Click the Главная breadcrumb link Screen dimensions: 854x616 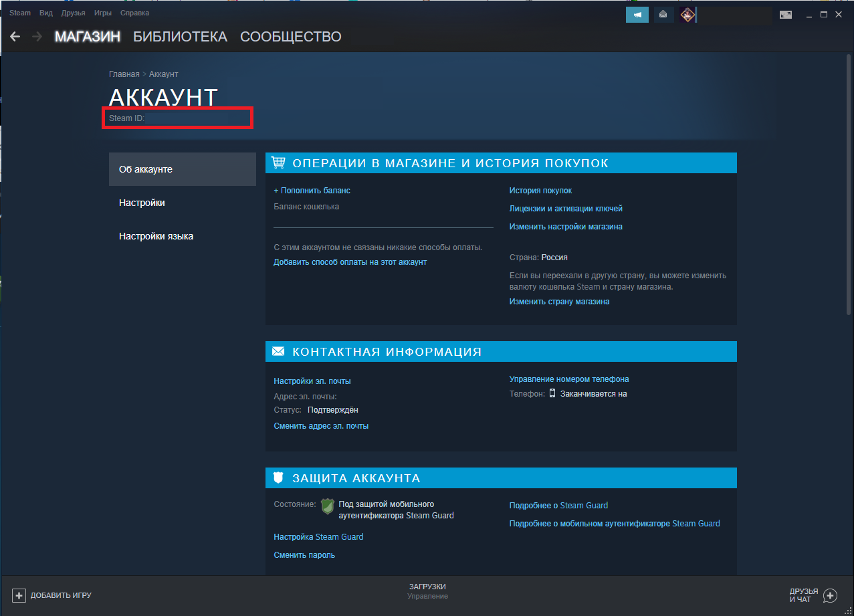124,74
